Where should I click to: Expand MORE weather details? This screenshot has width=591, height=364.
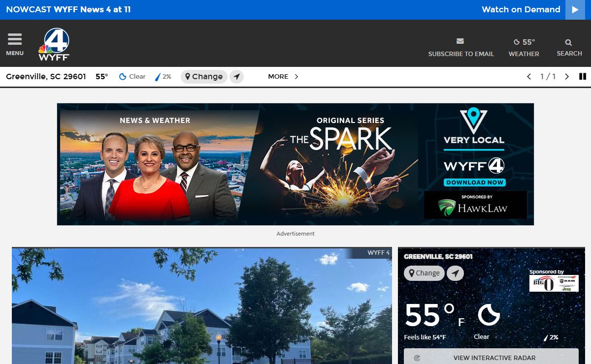[x=283, y=77]
